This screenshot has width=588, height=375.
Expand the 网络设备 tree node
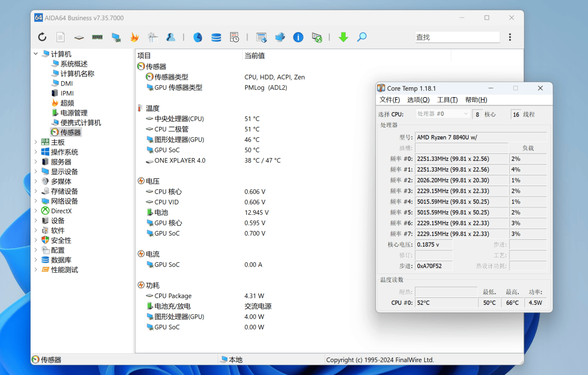click(x=36, y=201)
